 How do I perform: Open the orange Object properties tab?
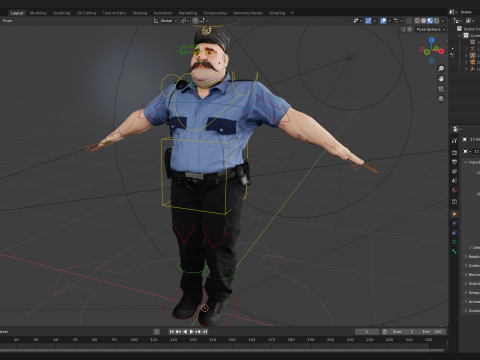(x=454, y=214)
